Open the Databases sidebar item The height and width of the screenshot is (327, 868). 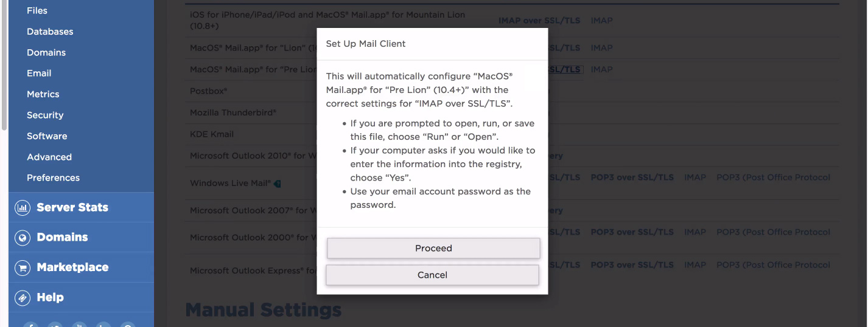pos(50,32)
